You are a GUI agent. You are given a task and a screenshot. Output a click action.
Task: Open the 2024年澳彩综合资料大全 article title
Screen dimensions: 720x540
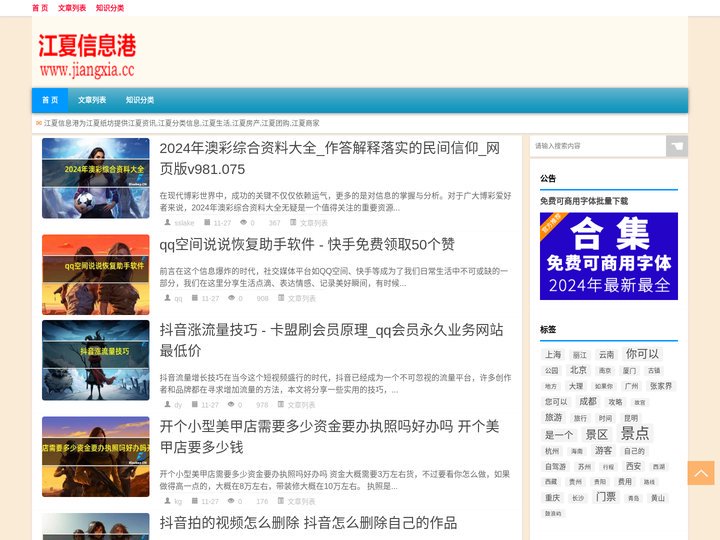tap(330, 158)
